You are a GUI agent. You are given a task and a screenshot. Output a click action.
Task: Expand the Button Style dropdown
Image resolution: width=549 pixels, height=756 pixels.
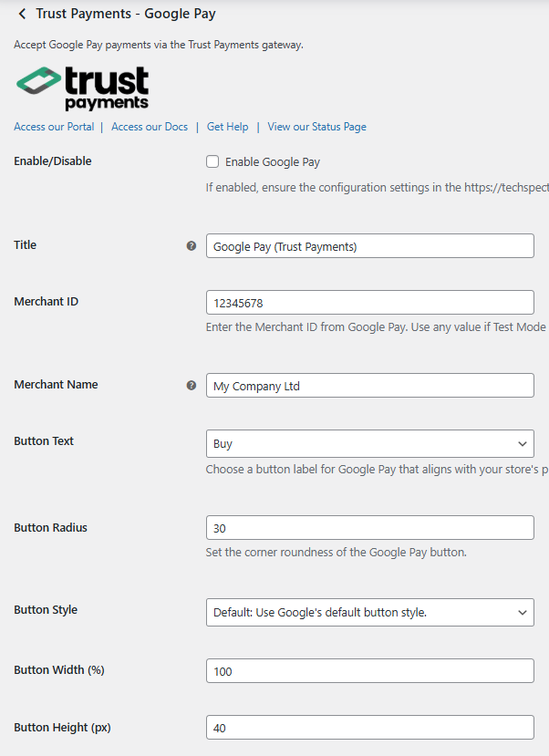(x=369, y=613)
